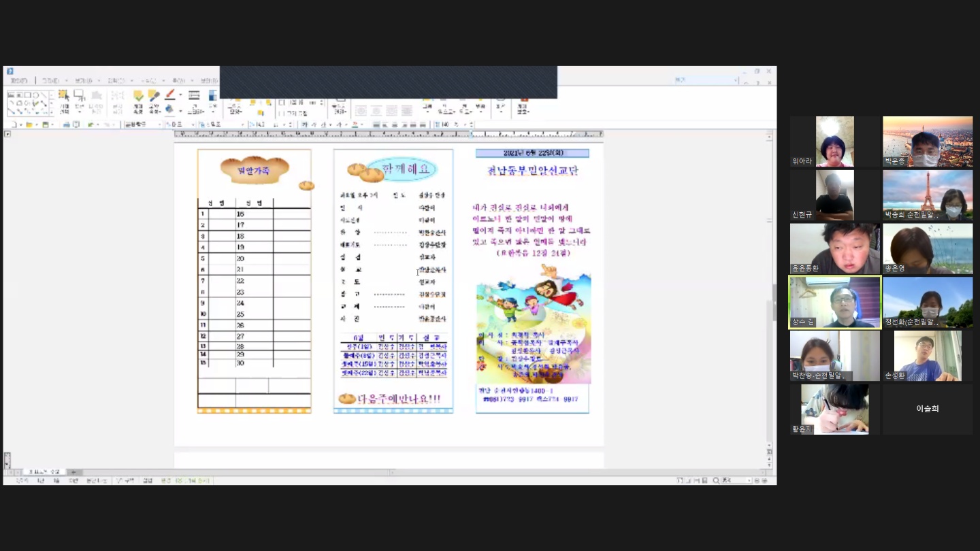Open the paragraph style dropdown
The height and width of the screenshot is (551, 980).
coord(144,124)
